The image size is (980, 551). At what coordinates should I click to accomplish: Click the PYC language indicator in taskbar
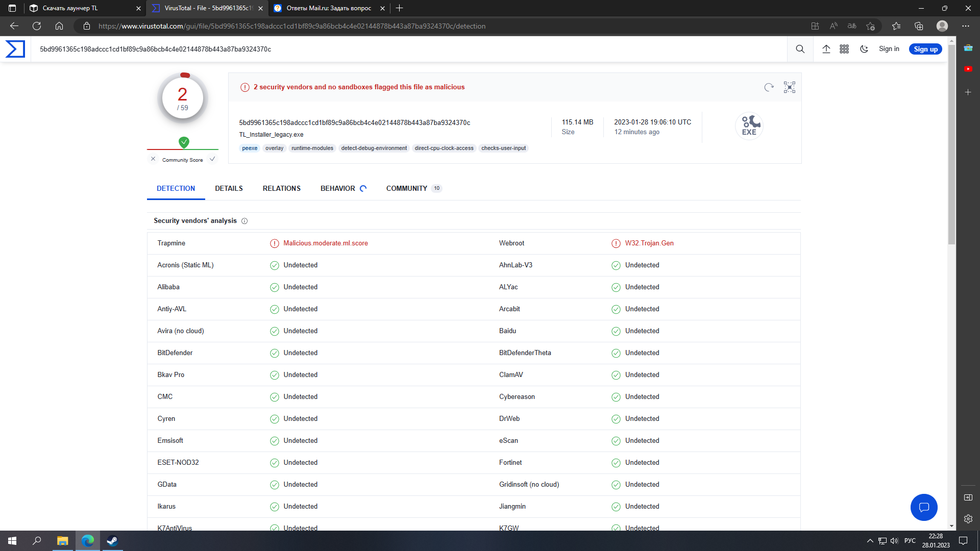coord(910,541)
